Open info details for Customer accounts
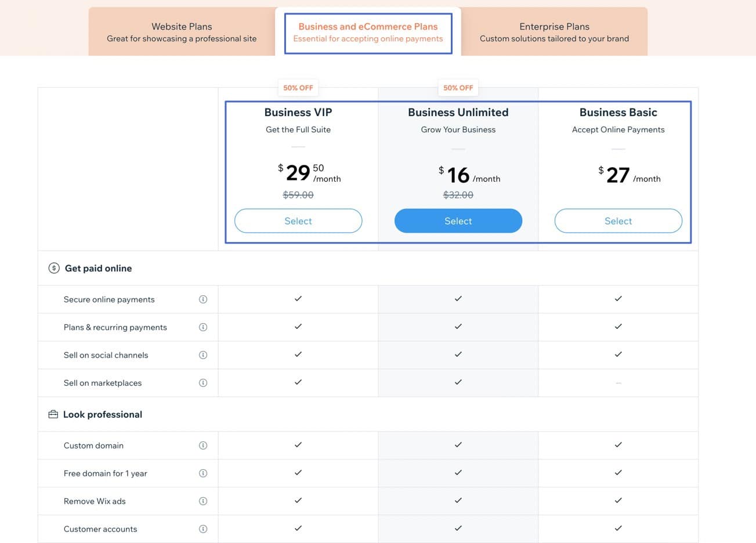The image size is (756, 543). [203, 528]
